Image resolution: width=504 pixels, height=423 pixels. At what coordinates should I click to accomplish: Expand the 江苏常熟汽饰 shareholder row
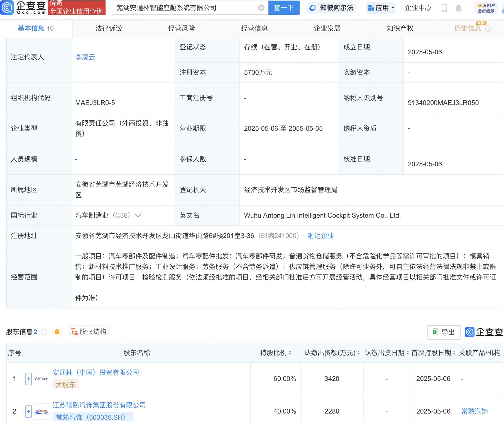[x=28, y=411]
